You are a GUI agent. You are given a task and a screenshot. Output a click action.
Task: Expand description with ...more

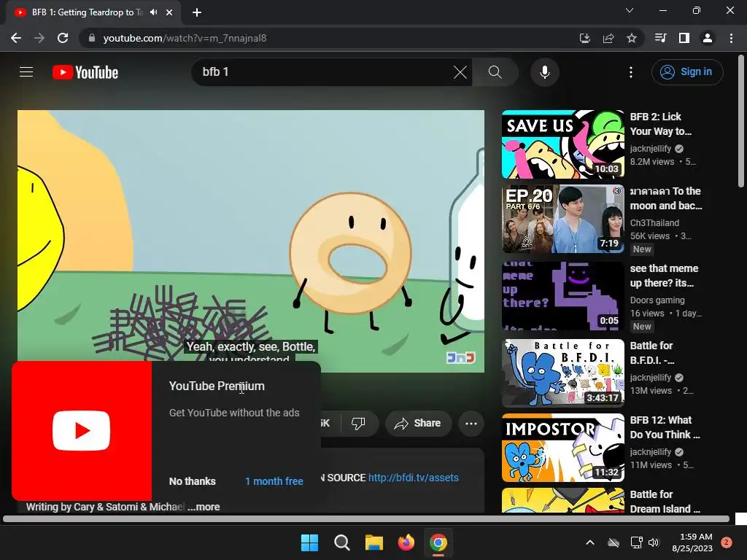[x=204, y=507]
